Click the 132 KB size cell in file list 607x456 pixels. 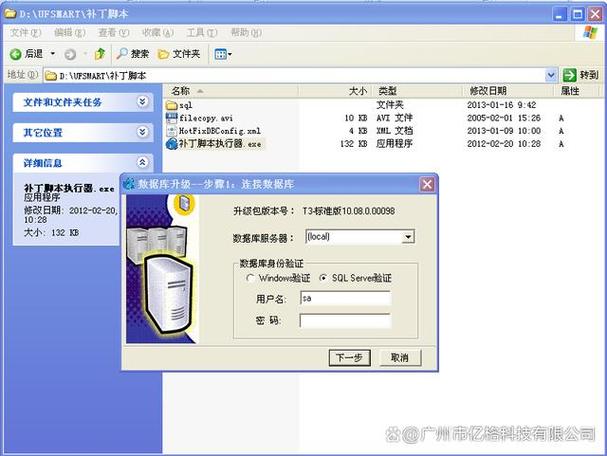click(353, 144)
